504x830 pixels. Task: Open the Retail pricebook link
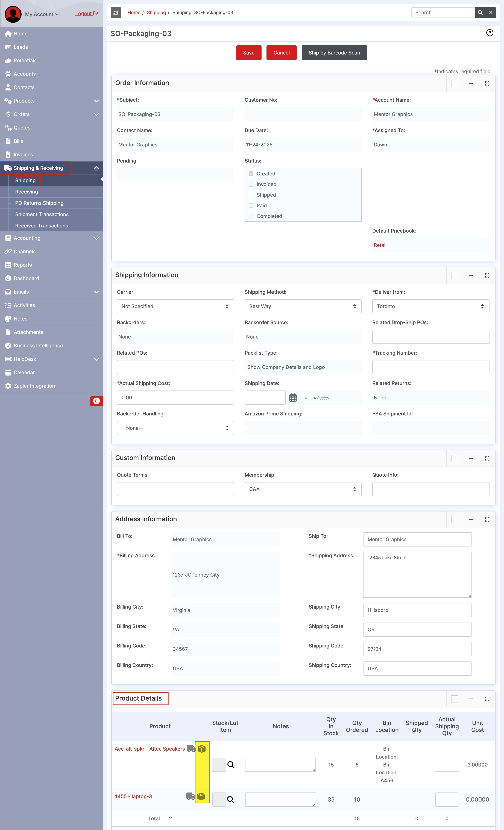click(380, 245)
